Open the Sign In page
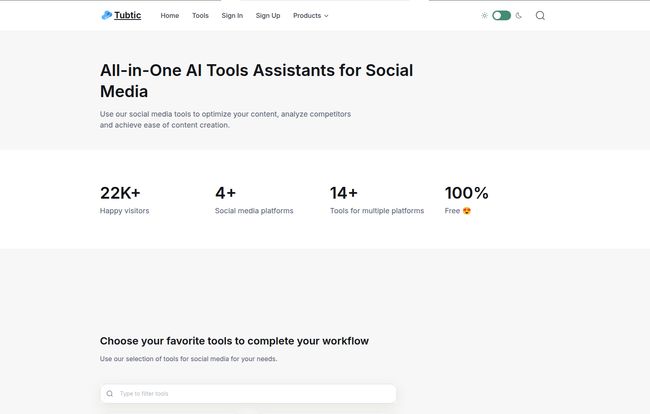The width and height of the screenshot is (650, 414). point(232,15)
